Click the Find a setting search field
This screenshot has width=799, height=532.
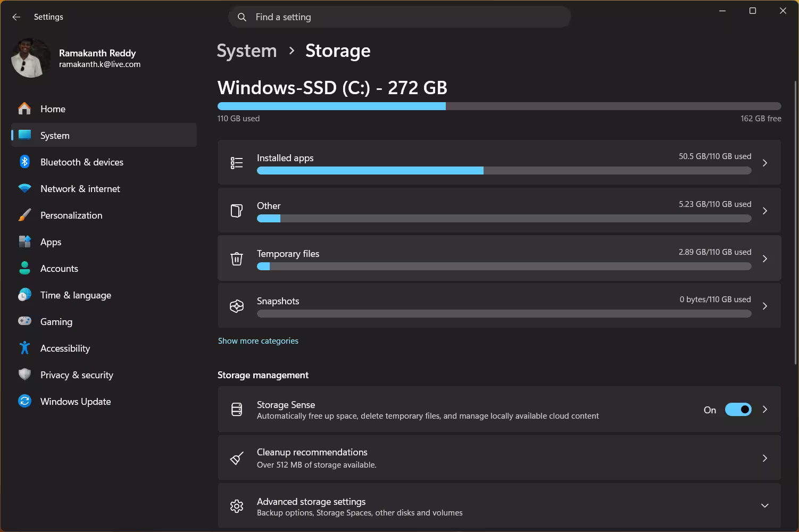click(400, 17)
